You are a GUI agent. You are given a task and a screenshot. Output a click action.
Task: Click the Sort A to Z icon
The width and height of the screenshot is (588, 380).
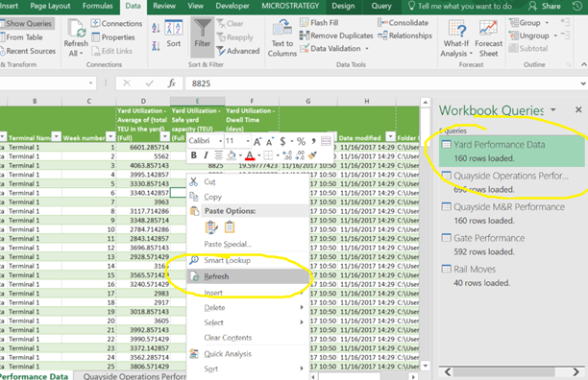156,27
